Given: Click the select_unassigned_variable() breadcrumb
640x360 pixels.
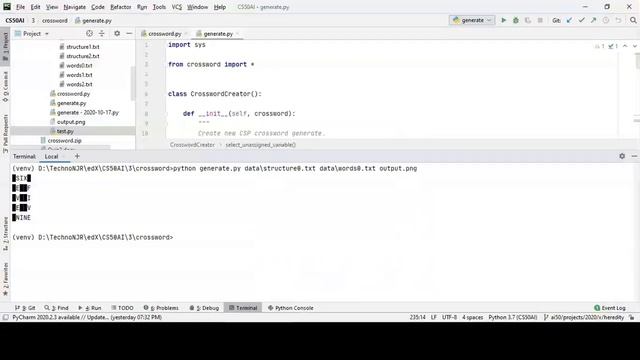Looking at the screenshot, I should (x=261, y=145).
